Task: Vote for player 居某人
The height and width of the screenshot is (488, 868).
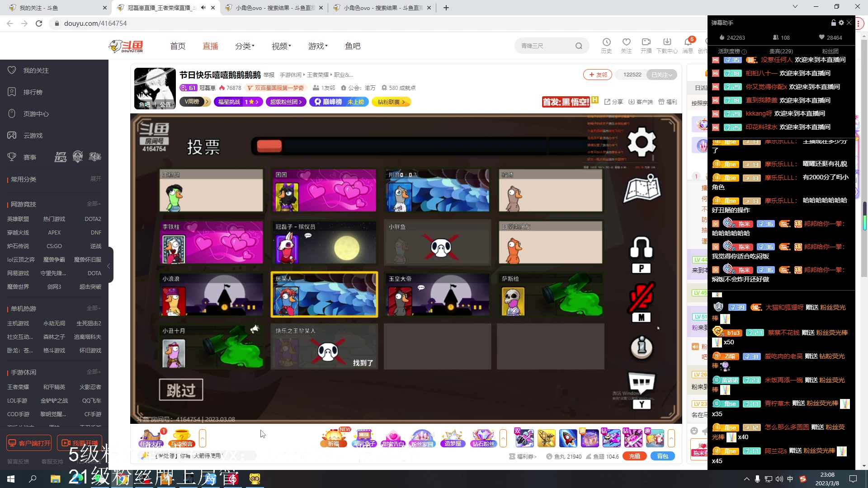Action: tap(324, 294)
